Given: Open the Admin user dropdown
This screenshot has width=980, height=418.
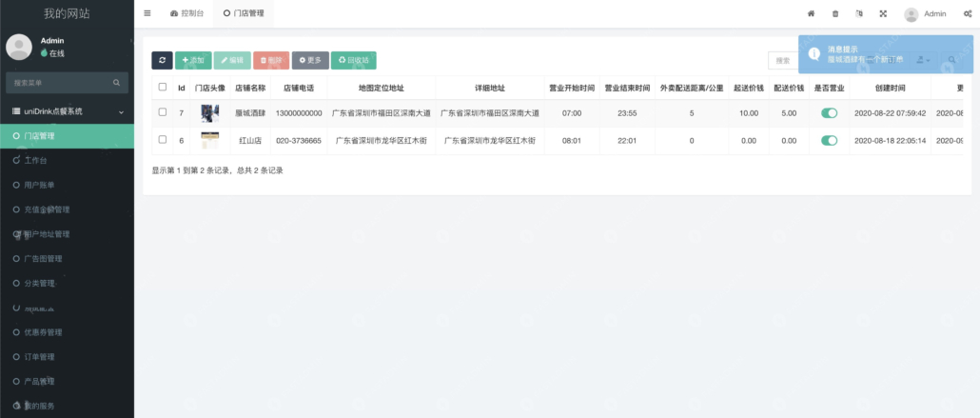Looking at the screenshot, I should pyautogui.click(x=925, y=14).
